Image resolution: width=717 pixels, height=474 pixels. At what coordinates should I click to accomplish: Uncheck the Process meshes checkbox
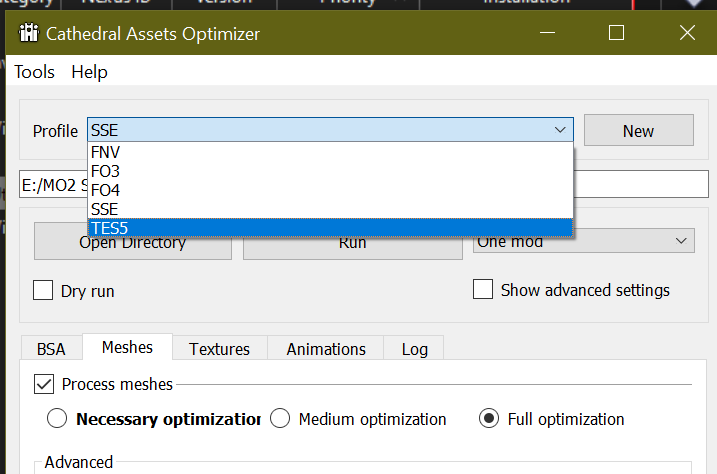pos(44,384)
